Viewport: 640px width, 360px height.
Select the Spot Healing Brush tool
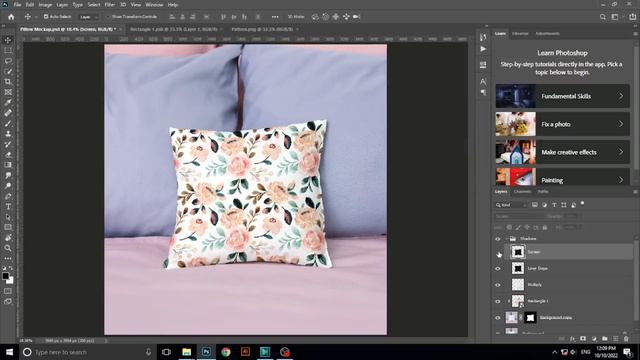point(8,113)
